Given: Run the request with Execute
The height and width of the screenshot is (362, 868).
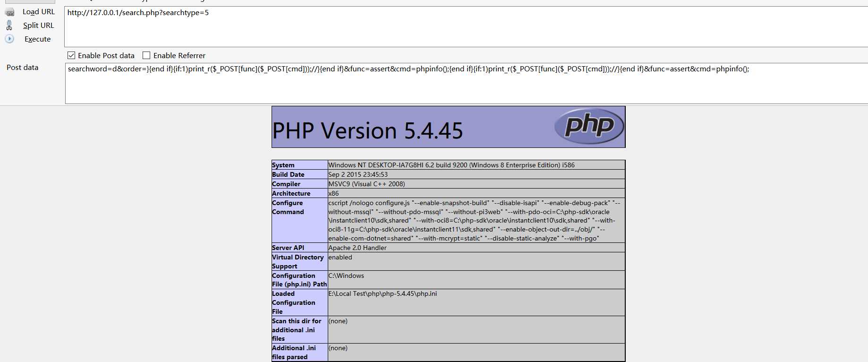Looking at the screenshot, I should point(38,39).
